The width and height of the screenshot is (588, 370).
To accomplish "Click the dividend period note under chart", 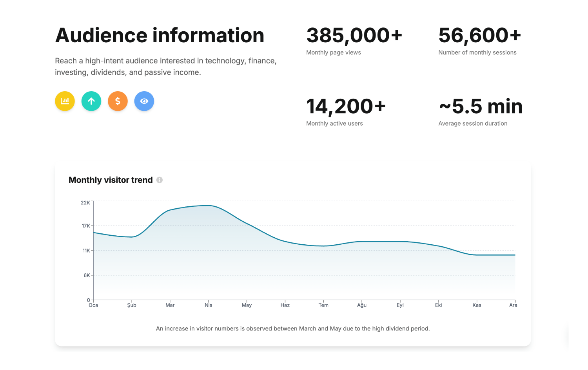I will [x=293, y=328].
